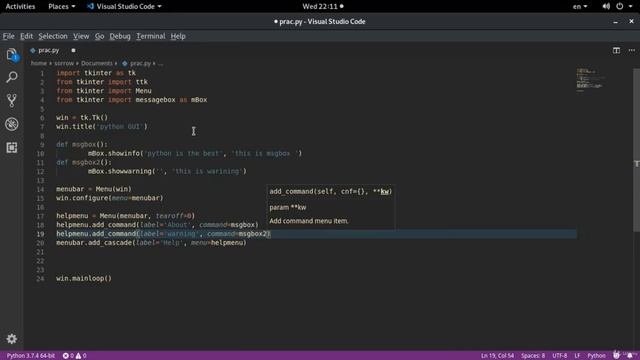
Task: Click 'win.mainloop()' on line 24
Action: [x=84, y=278]
